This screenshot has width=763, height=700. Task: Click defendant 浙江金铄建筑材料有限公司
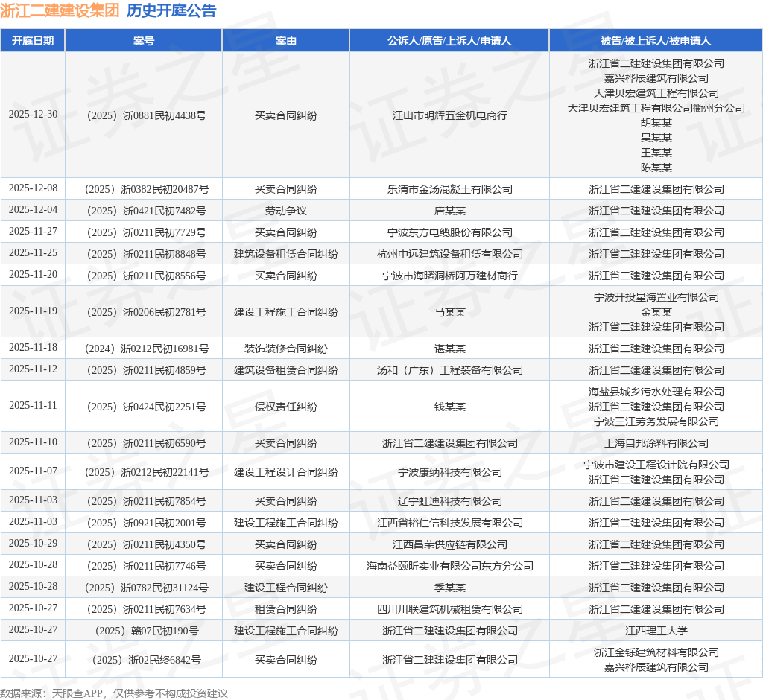656,652
